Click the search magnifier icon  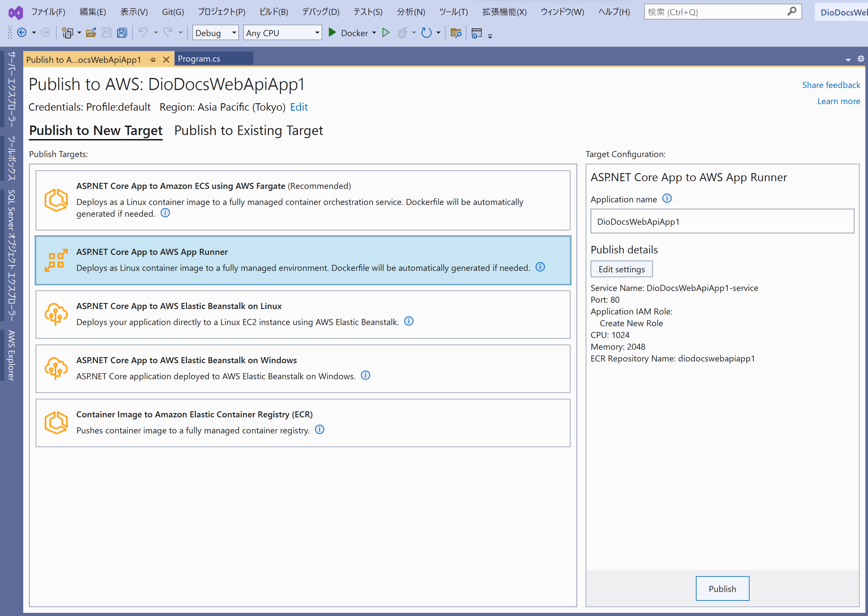792,12
